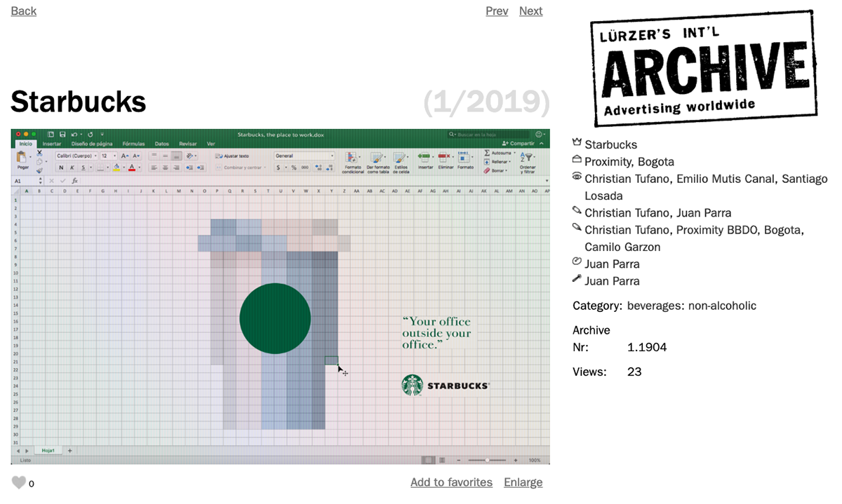Click the save disk icon in Excel title bar
The height and width of the screenshot is (504, 842).
[62, 135]
